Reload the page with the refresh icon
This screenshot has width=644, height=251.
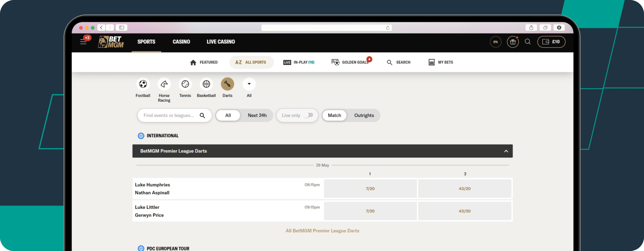[388, 28]
